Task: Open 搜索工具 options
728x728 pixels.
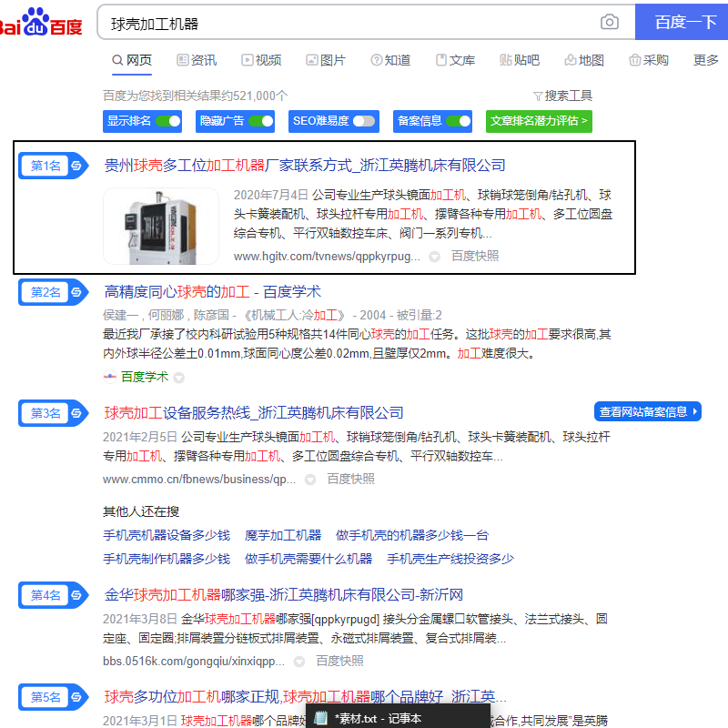Action: point(562,96)
